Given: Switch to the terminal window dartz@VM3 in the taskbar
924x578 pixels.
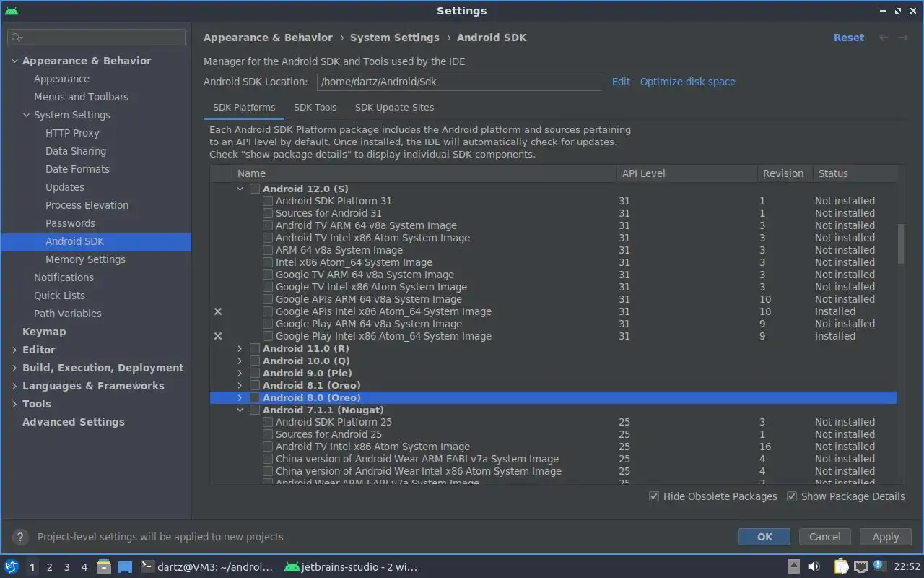Looking at the screenshot, I should [207, 567].
